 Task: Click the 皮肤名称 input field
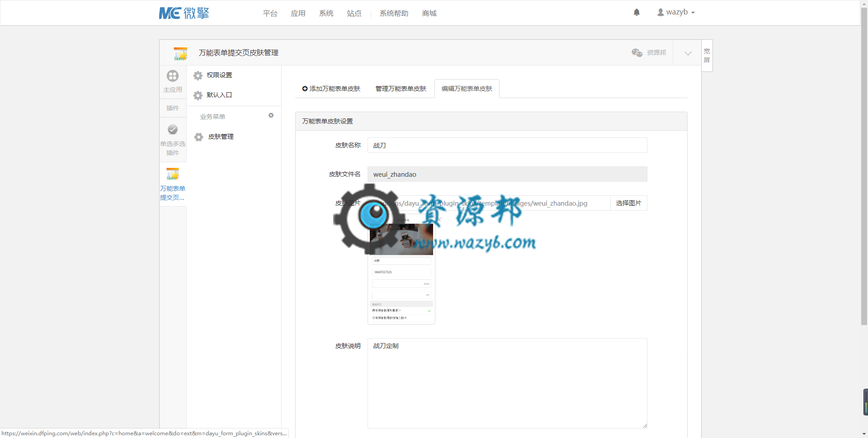[x=507, y=145]
